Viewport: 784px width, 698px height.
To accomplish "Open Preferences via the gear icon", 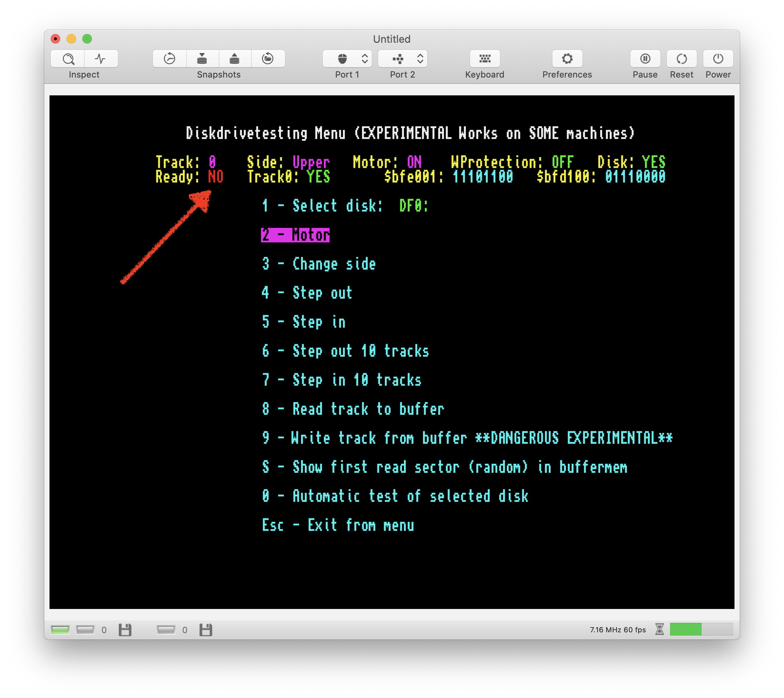I will (x=567, y=59).
